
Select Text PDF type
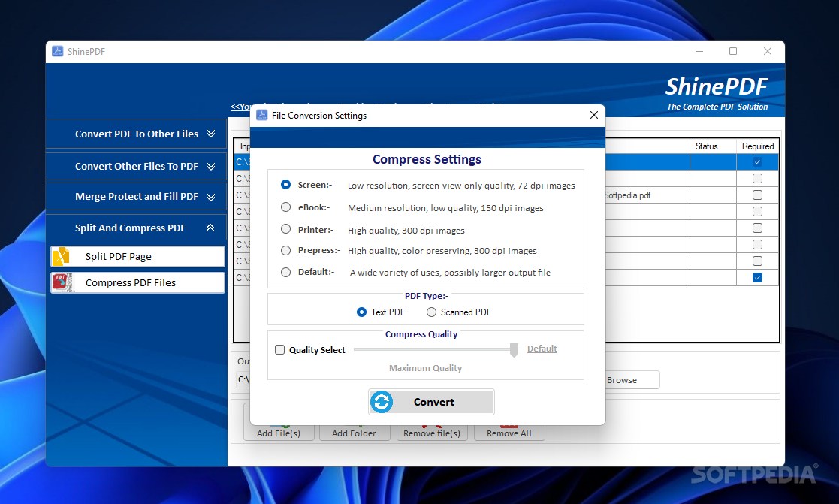362,312
